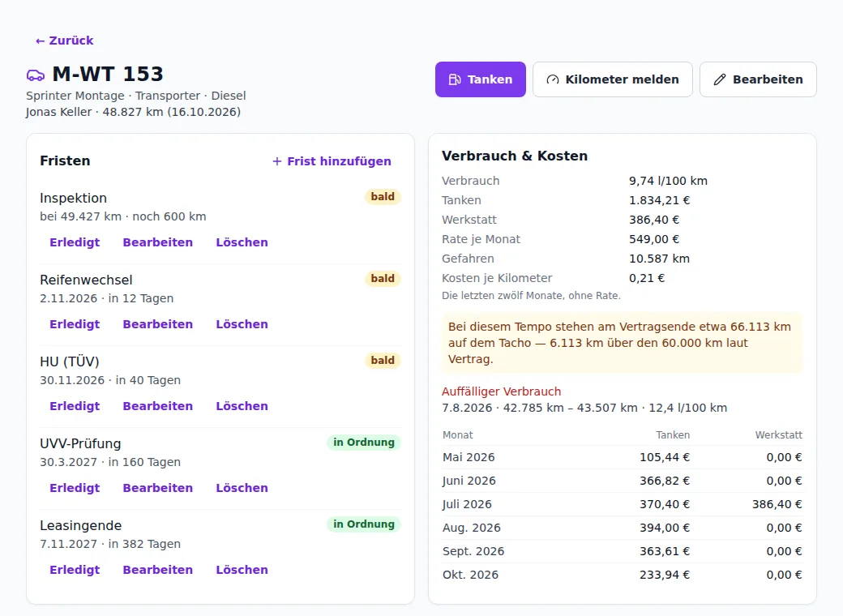
Task: Mark HU (TÜV) as Erledigt
Action: 75,406
